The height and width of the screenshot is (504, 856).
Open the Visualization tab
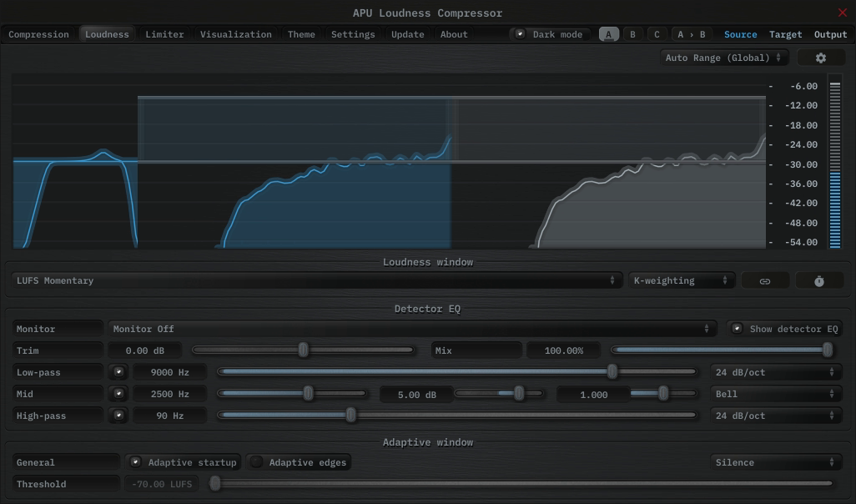[236, 34]
